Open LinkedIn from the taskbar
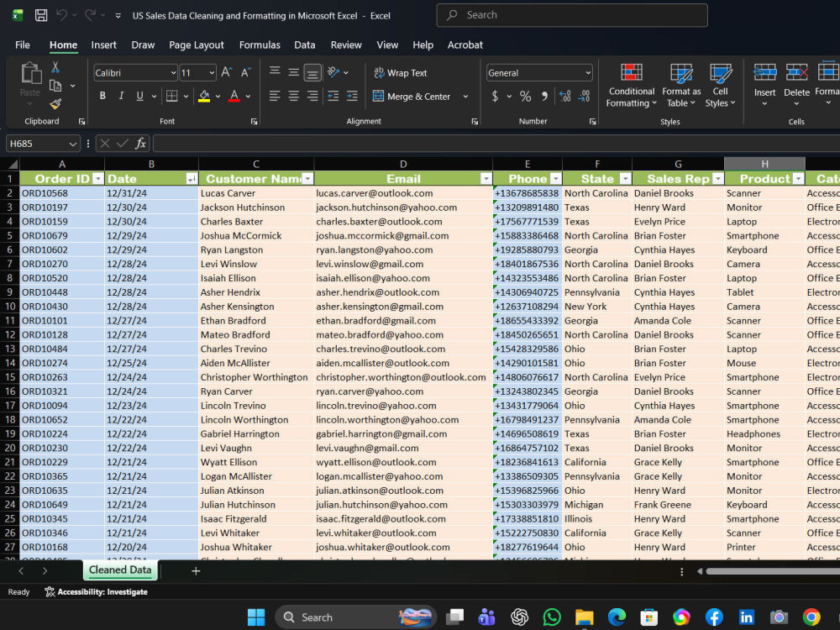Screen dimensions: 840x630 pyautogui.click(x=746, y=617)
